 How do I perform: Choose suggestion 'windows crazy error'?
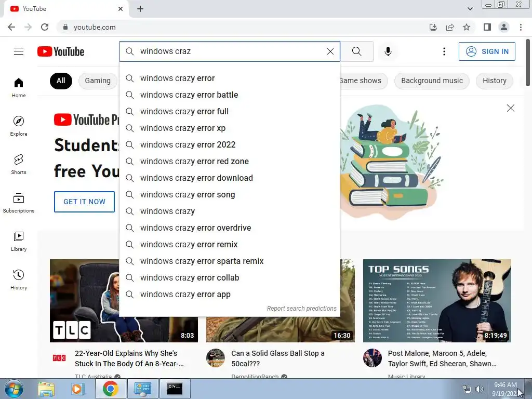pos(230,78)
